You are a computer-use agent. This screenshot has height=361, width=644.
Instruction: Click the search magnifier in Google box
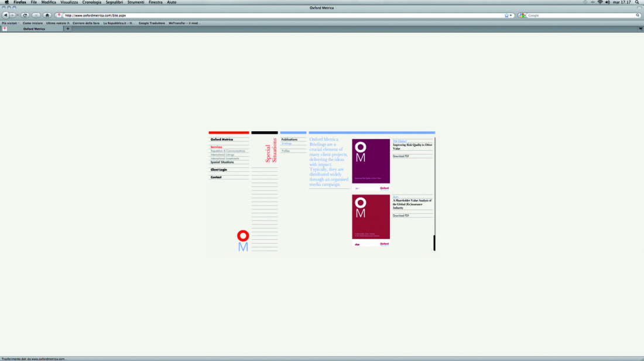tap(638, 15)
